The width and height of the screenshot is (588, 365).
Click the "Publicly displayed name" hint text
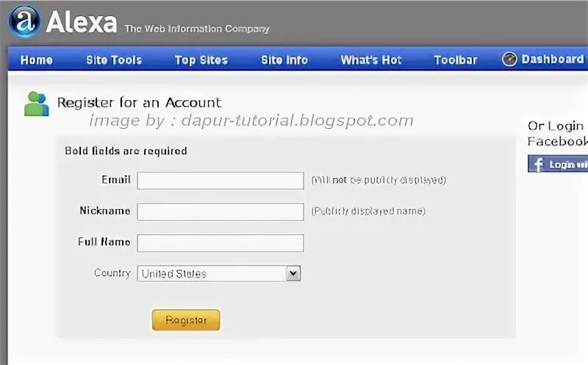point(368,211)
